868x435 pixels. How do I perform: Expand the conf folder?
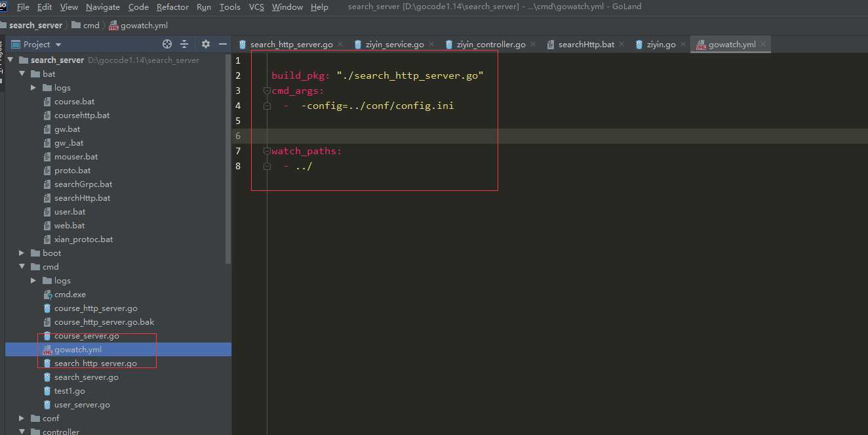22,419
